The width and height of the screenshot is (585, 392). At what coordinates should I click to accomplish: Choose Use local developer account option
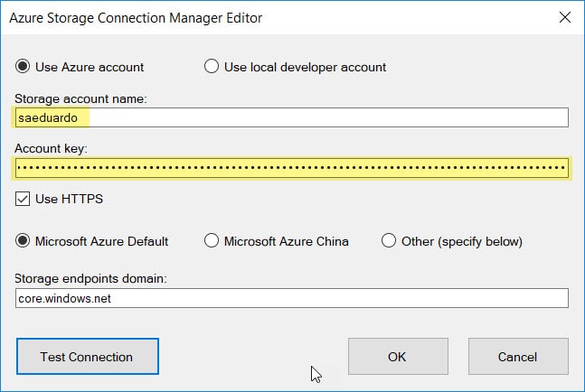tap(212, 67)
